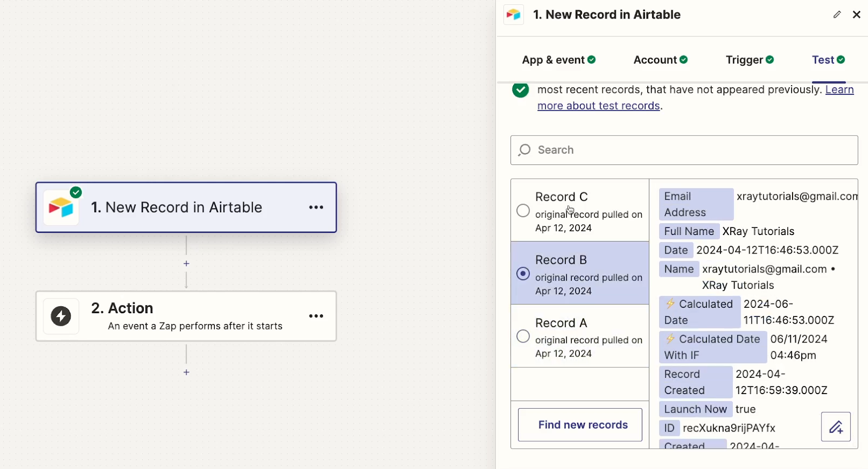868x469 pixels.
Task: Add a step below the Action step
Action: 186,372
